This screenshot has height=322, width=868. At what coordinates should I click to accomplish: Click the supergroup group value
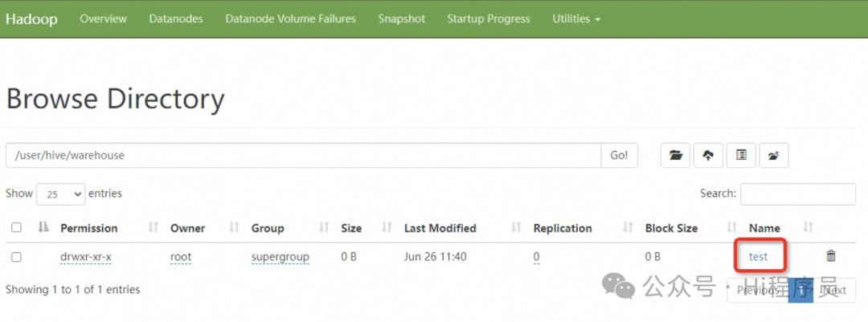click(x=280, y=257)
